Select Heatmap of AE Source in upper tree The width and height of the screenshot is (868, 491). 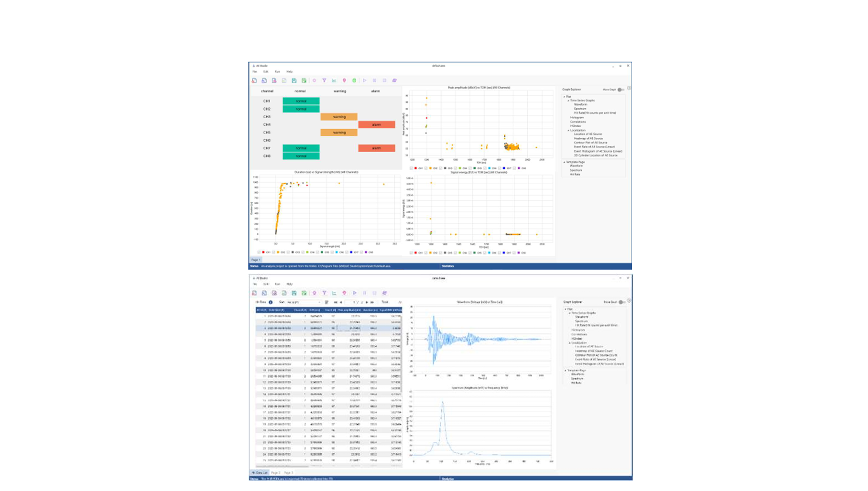588,138
